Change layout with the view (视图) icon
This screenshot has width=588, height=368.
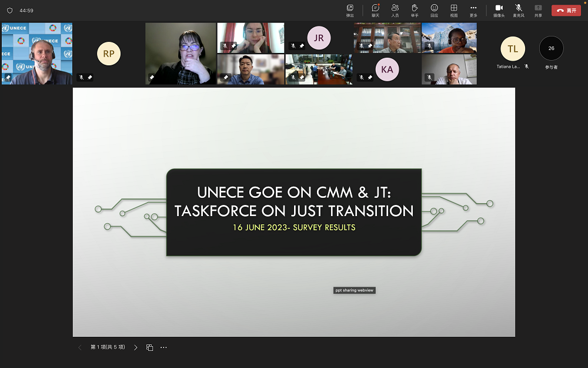tap(454, 11)
